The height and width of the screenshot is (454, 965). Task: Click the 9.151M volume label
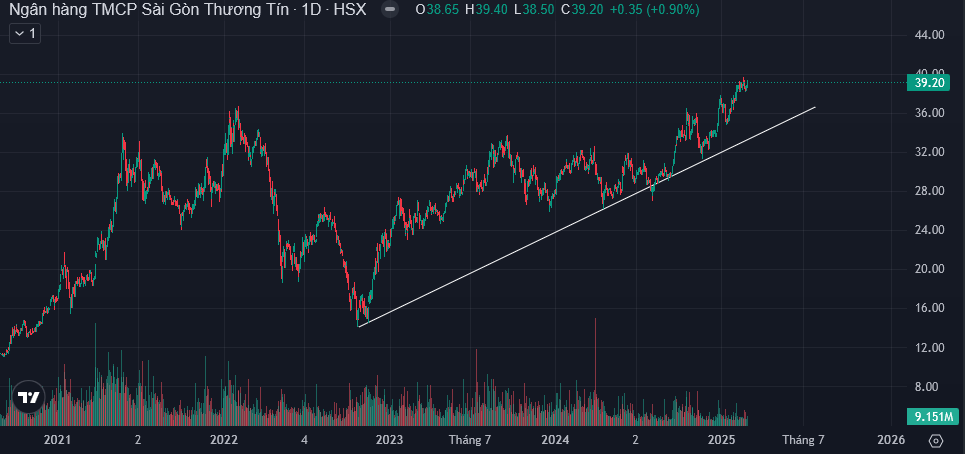[933, 416]
